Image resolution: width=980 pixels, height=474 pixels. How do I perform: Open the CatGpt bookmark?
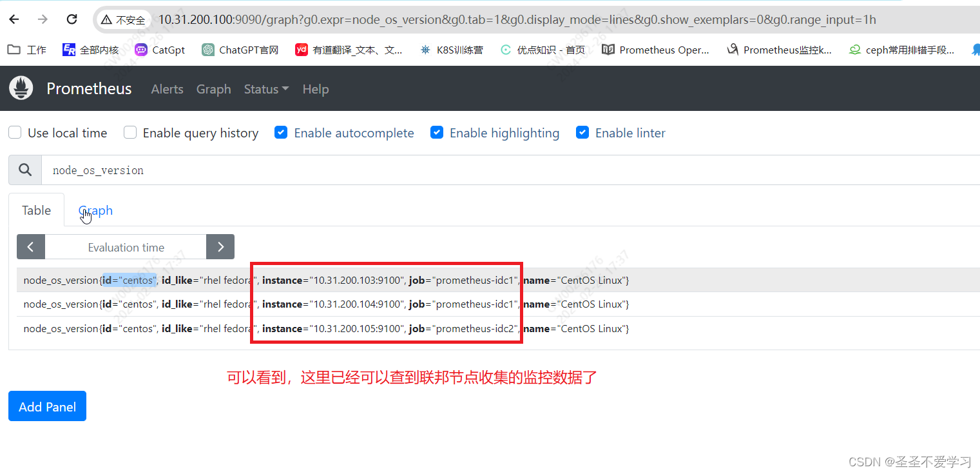pos(160,50)
